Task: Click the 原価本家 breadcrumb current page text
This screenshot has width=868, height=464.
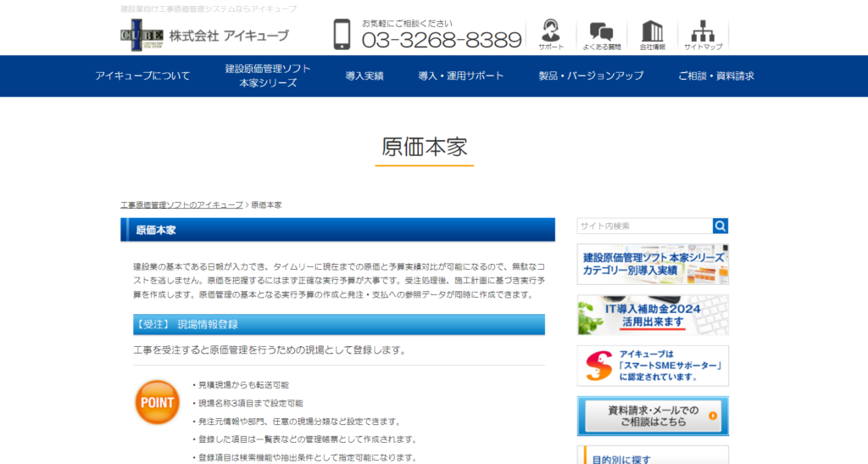Action: click(266, 205)
